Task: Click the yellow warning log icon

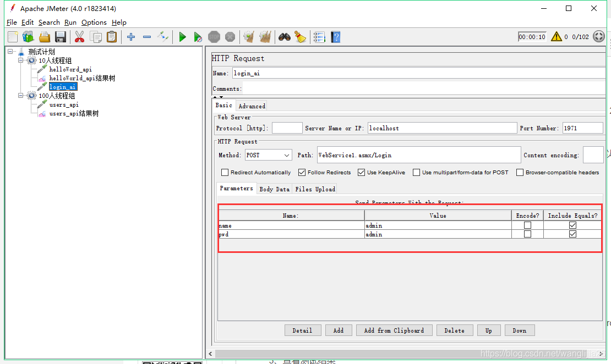Action: 557,37
